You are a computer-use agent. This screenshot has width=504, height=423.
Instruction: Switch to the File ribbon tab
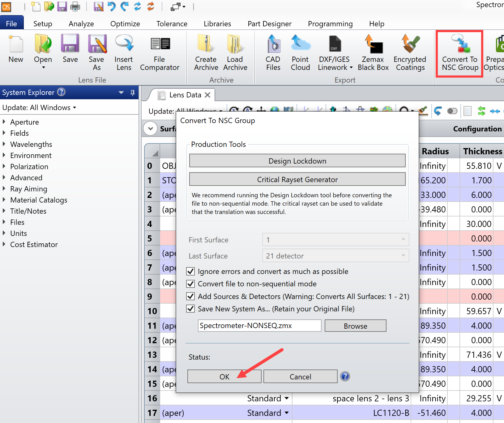coord(12,23)
